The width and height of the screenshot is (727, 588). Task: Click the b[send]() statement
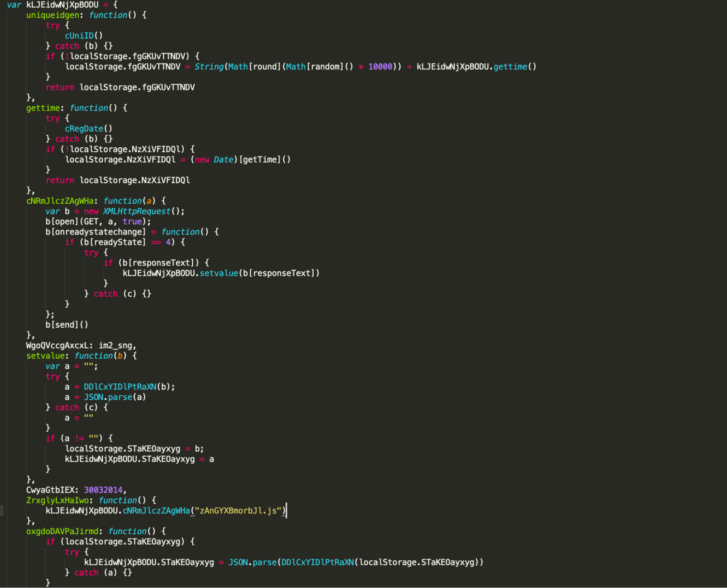pos(67,325)
